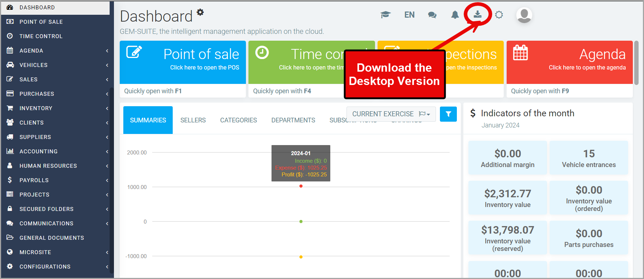Screen dimensions: 644x279
Task: Click the gear icon beside Dashboard title
Action: point(200,12)
